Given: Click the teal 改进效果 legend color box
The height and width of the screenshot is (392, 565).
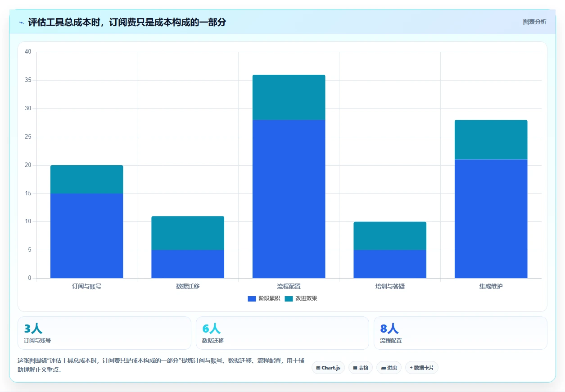Looking at the screenshot, I should [x=289, y=299].
